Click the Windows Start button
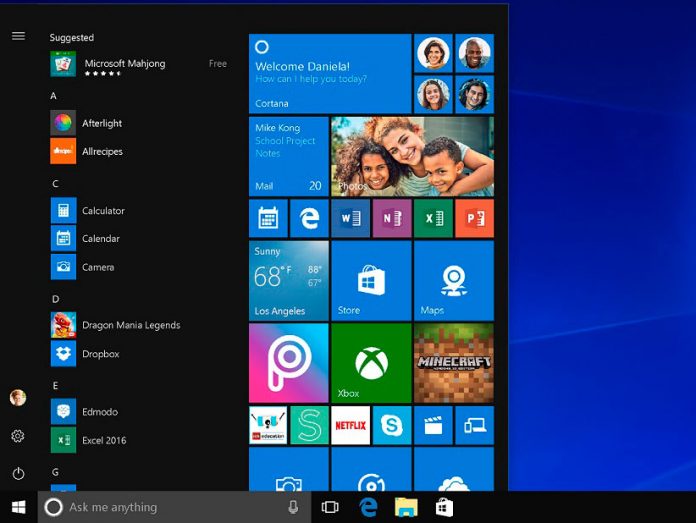The height and width of the screenshot is (523, 696). (19, 507)
